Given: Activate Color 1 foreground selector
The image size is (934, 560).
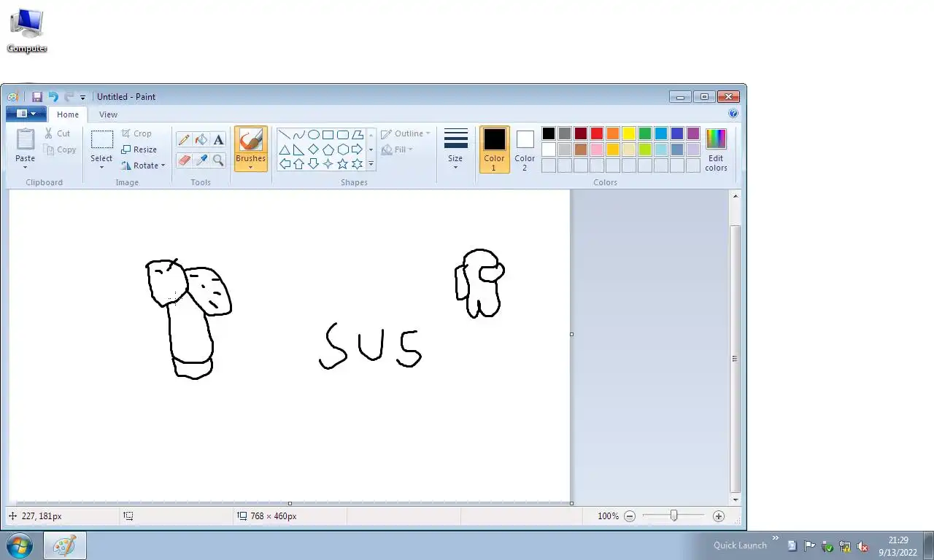Looking at the screenshot, I should [494, 149].
